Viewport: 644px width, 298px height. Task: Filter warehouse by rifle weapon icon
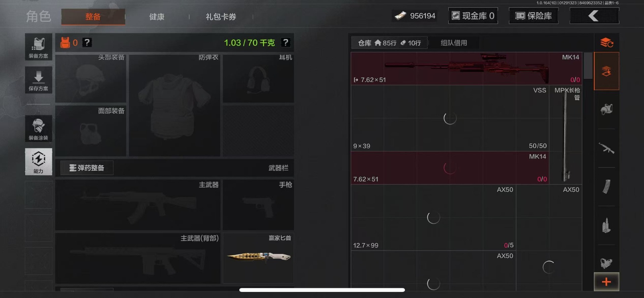pos(606,148)
